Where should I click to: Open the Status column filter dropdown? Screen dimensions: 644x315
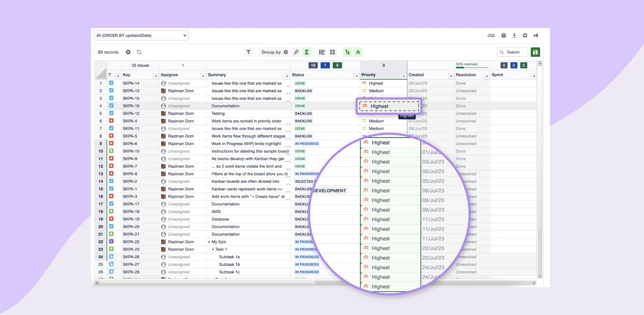click(x=356, y=76)
